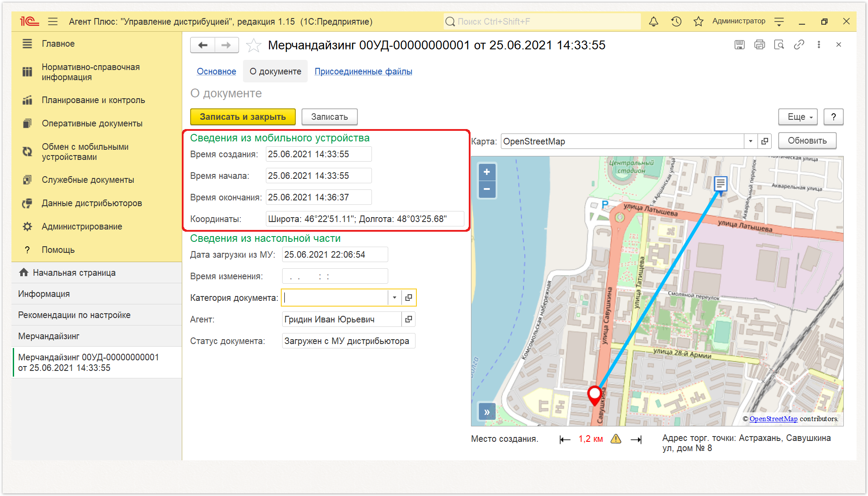Click the save diskette icon

pos(739,44)
